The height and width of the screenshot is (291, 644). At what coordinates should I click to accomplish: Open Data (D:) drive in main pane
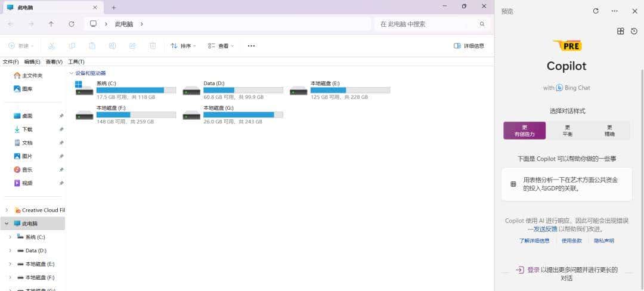233,90
